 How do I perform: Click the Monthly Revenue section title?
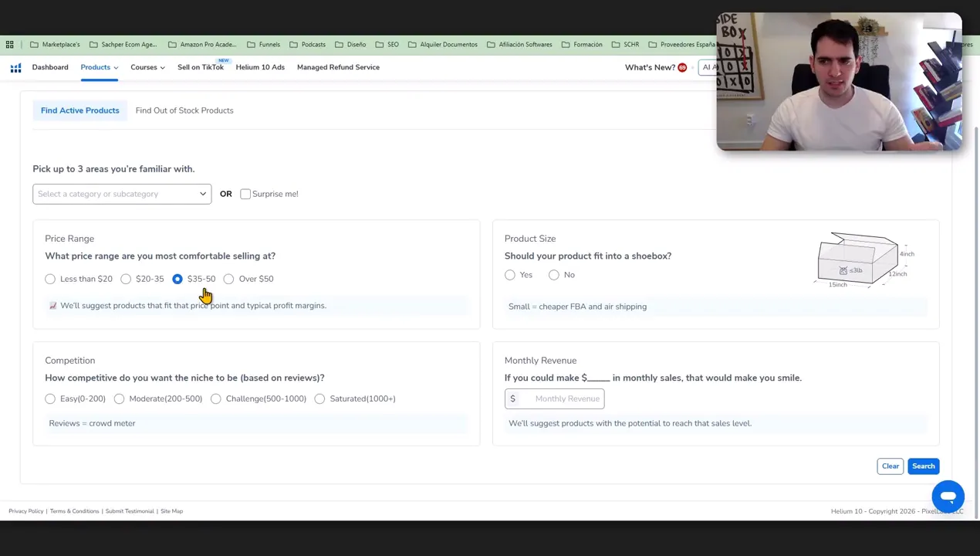pyautogui.click(x=540, y=361)
